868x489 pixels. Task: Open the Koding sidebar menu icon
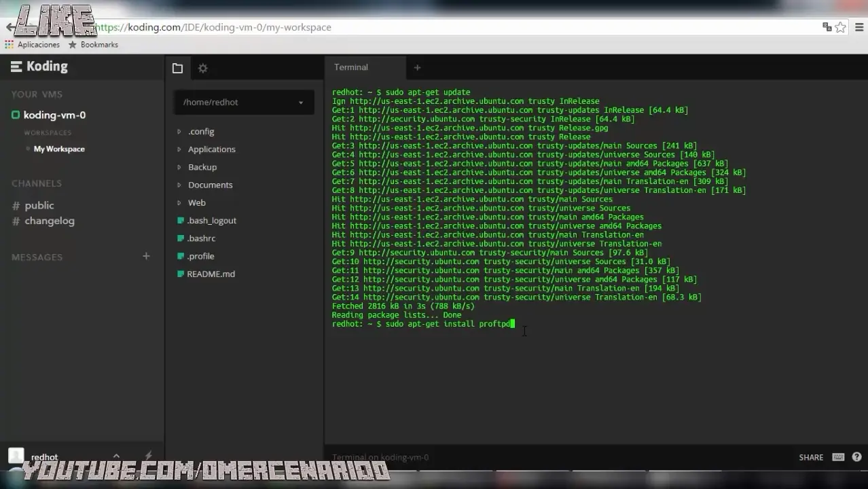tap(16, 67)
